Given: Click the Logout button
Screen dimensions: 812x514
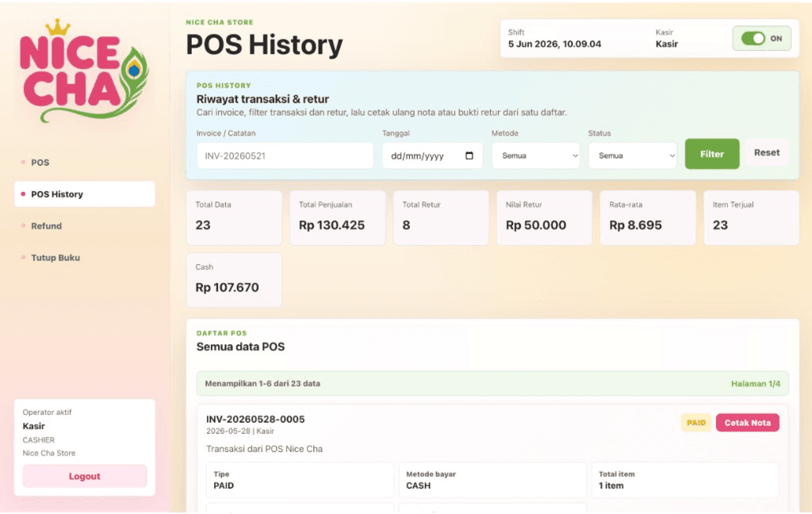Looking at the screenshot, I should pos(84,476).
